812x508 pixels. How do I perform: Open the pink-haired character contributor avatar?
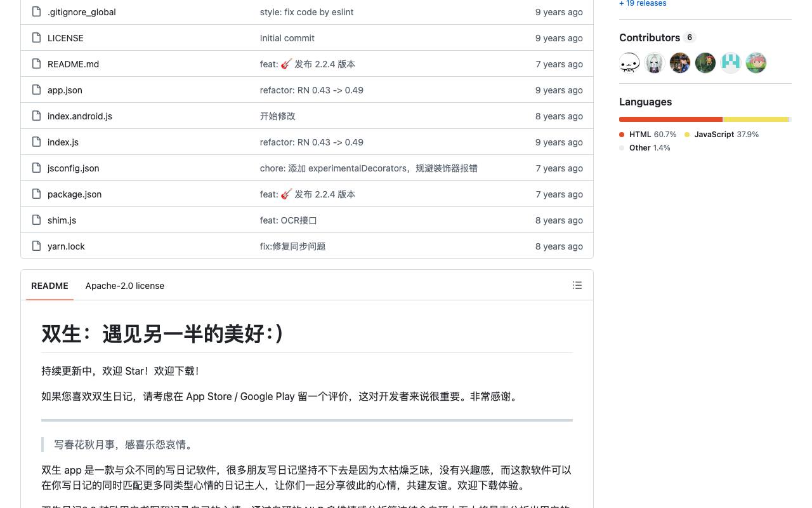click(x=756, y=63)
